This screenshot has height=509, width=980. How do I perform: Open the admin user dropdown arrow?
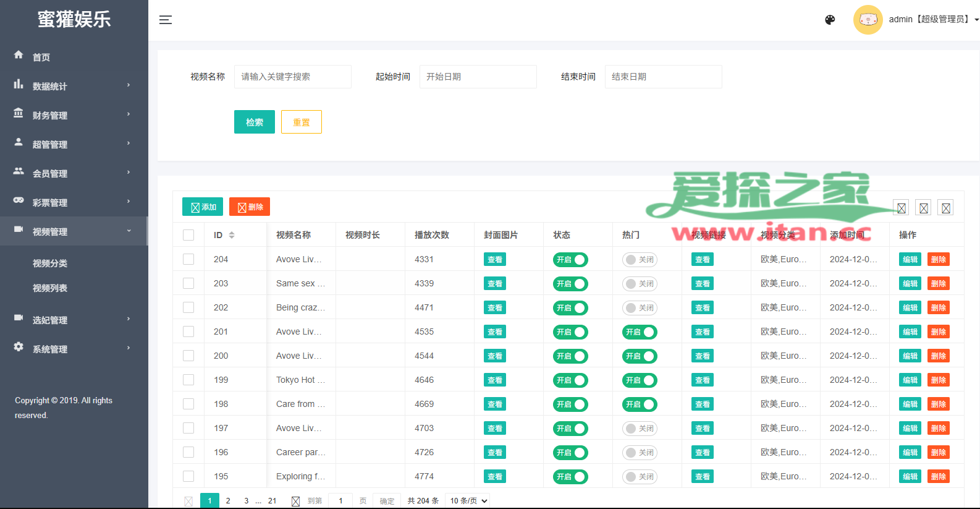pos(976,20)
